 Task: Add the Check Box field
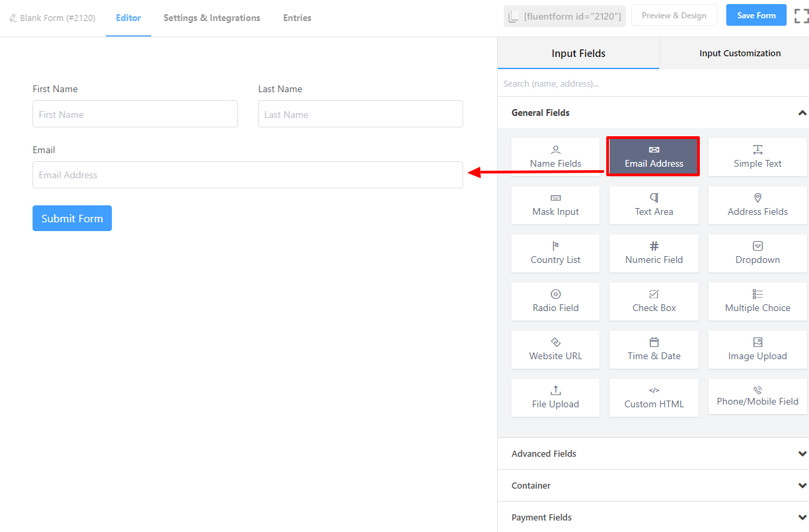click(654, 301)
